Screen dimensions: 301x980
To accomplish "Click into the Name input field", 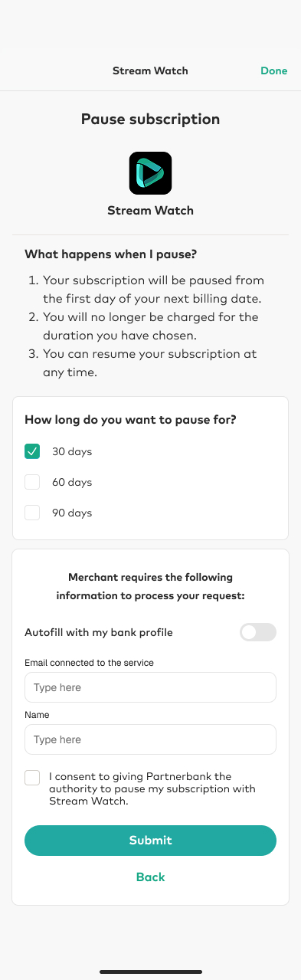I will tap(150, 739).
